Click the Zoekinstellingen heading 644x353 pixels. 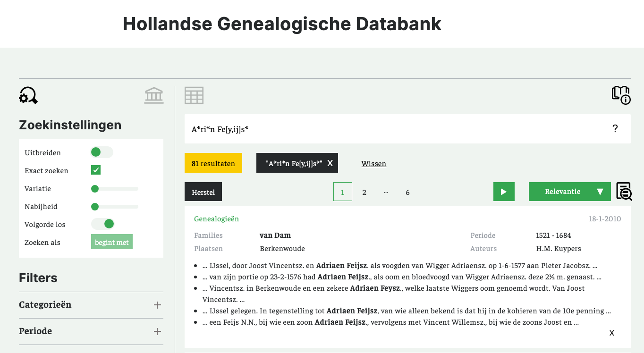[70, 125]
